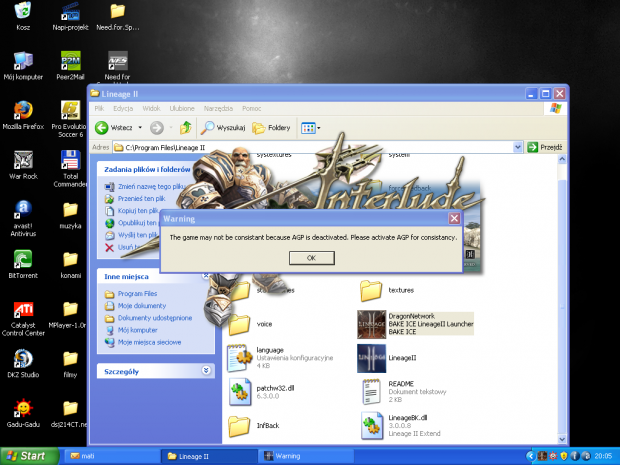
Task: Select Pro Evolution Soccer 6 shortcut
Action: [70, 119]
